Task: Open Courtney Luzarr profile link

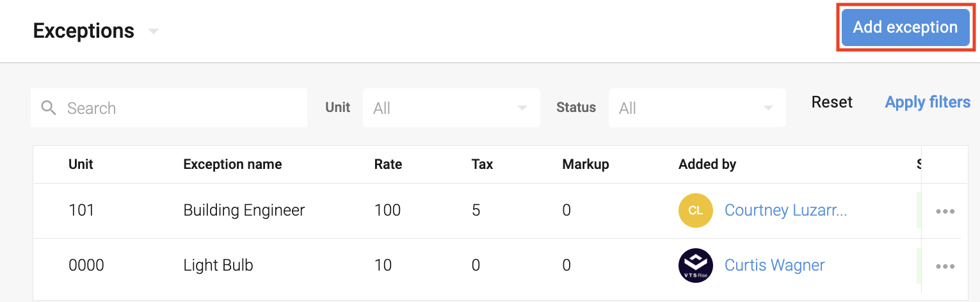Action: coord(785,211)
